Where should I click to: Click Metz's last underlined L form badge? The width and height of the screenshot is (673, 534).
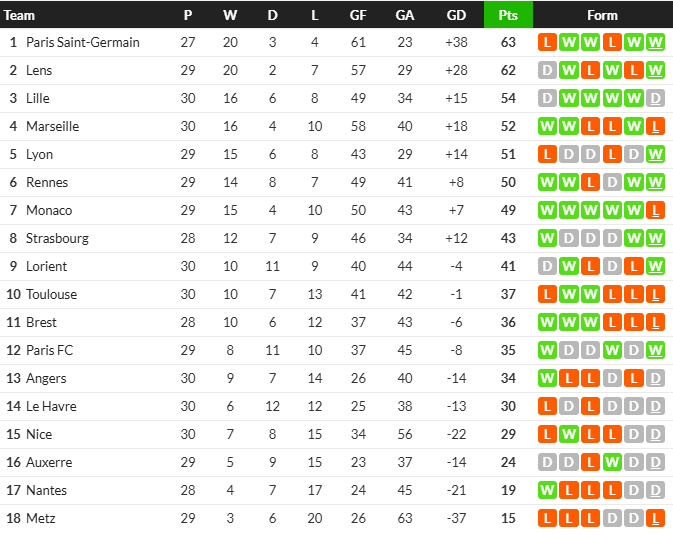pos(655,518)
